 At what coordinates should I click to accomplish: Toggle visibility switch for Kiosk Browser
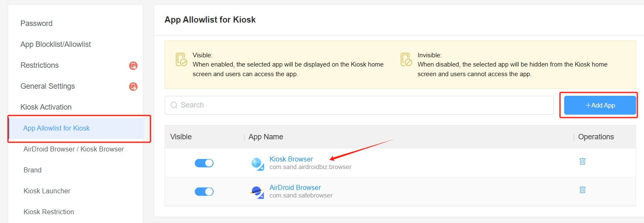click(204, 163)
